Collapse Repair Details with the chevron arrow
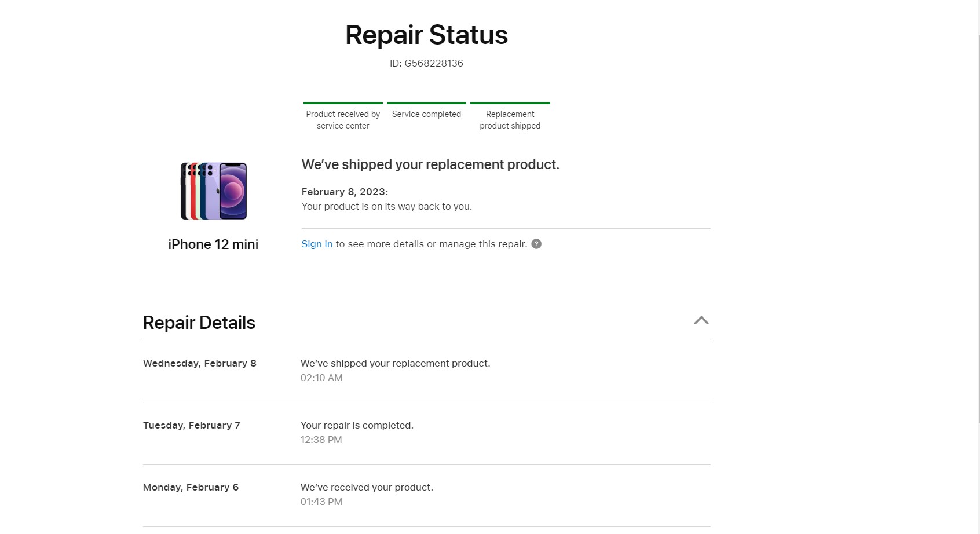This screenshot has width=980, height=534. coord(701,321)
